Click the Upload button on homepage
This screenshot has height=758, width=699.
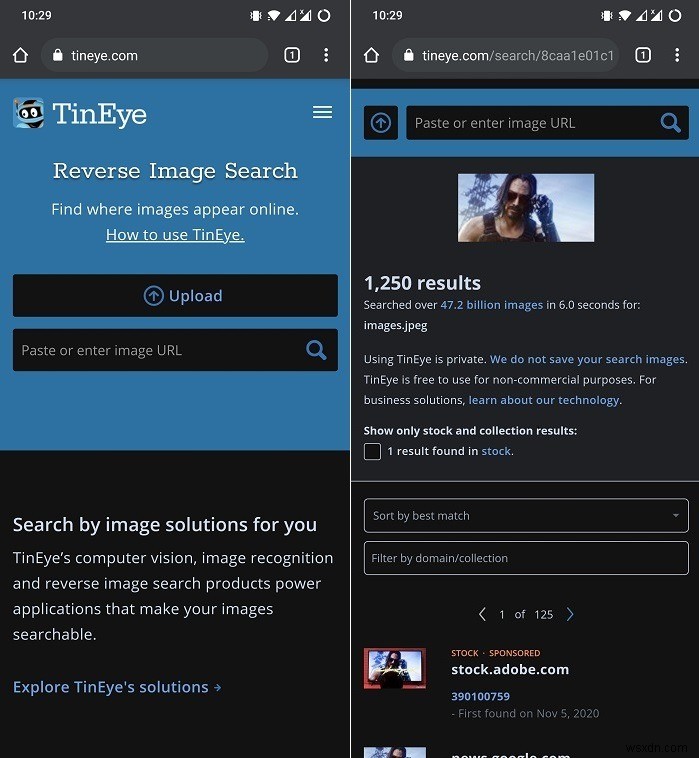pos(175,295)
